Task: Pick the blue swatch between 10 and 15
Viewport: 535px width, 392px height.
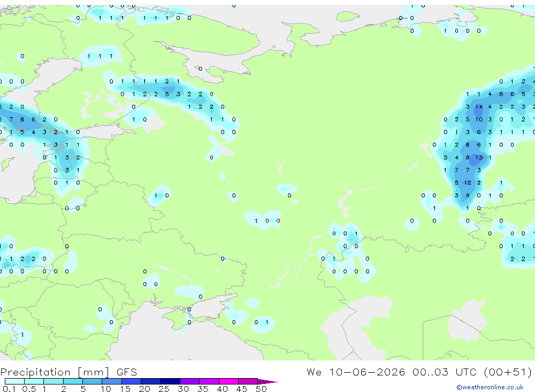Action: pyautogui.click(x=112, y=381)
